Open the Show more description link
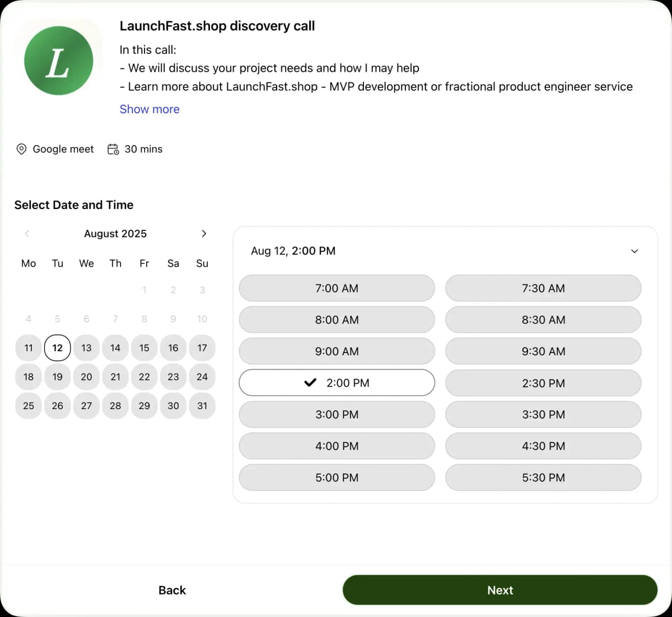Viewport: 672px width, 617px height. click(x=149, y=109)
